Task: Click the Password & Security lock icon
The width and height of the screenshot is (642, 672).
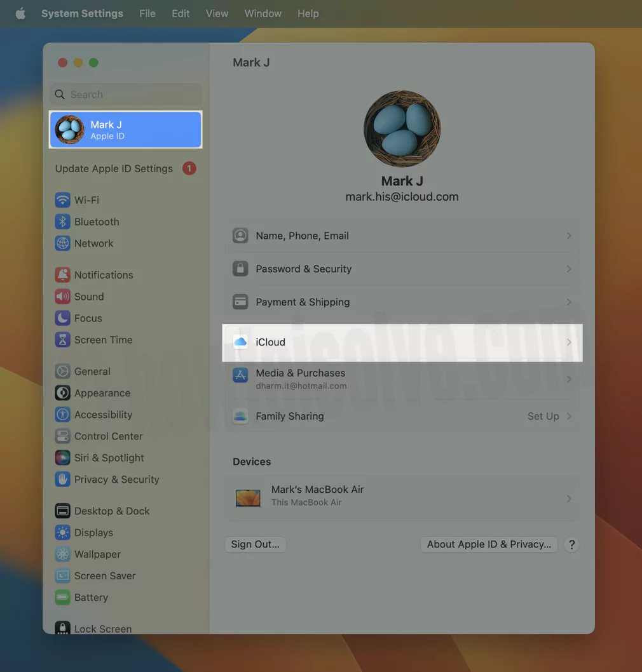Action: pos(240,269)
